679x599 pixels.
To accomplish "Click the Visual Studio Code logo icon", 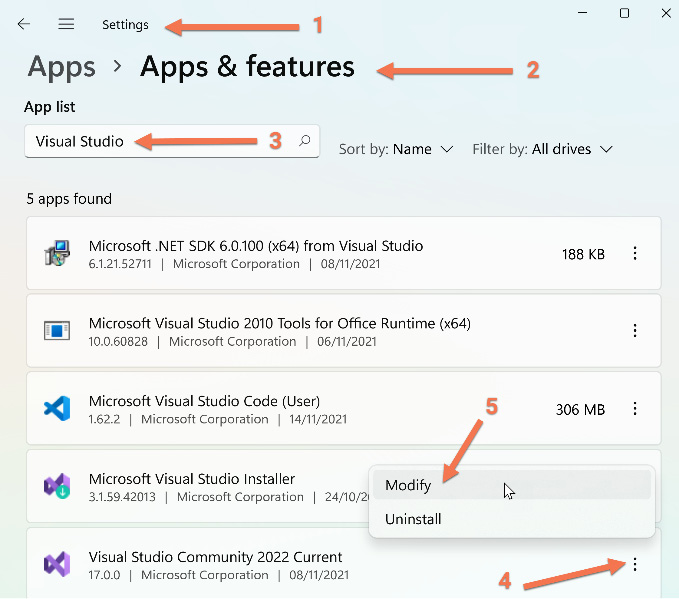I will point(57,408).
